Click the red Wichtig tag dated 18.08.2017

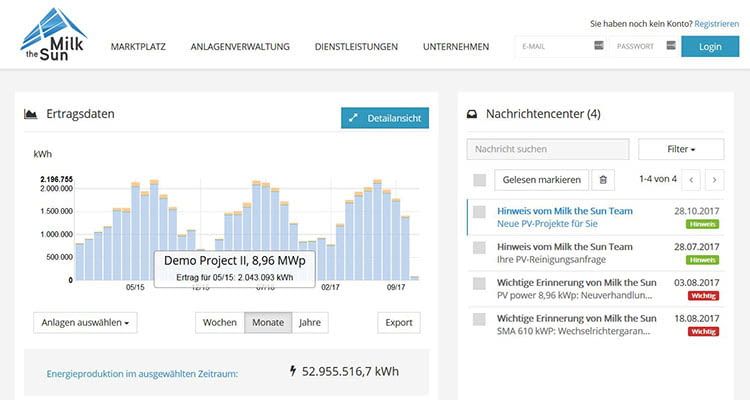(x=703, y=332)
